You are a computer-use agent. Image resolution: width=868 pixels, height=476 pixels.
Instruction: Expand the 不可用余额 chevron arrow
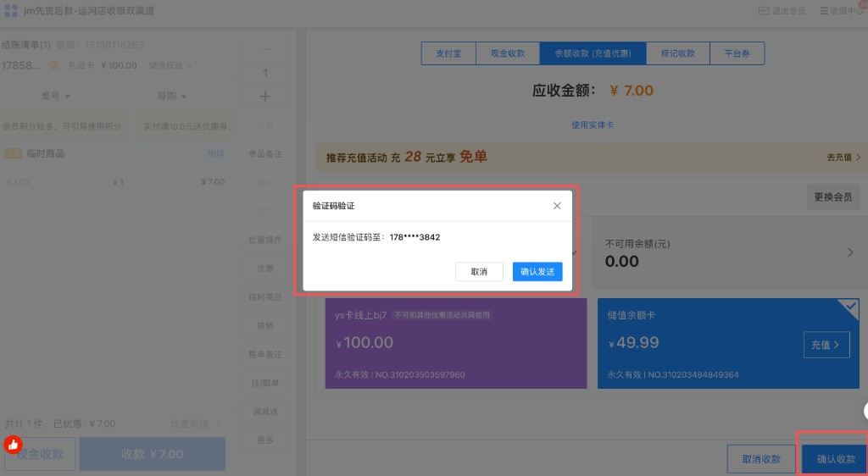pyautogui.click(x=850, y=252)
